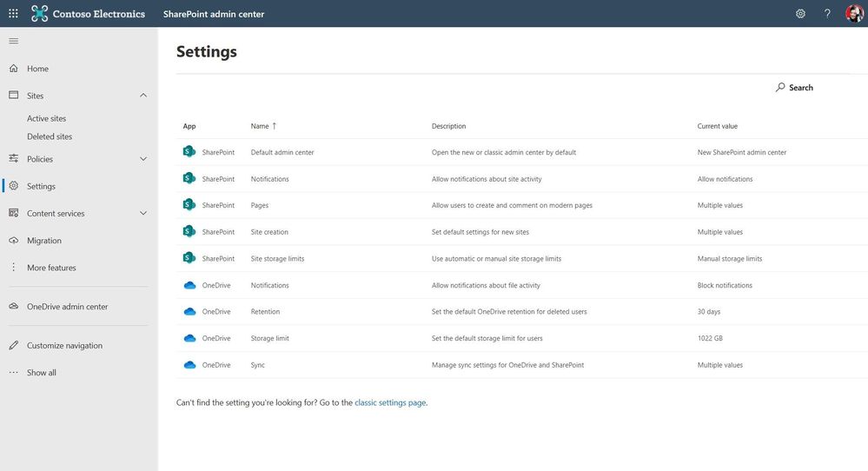The height and width of the screenshot is (471, 868).
Task: Expand the Content services chevron
Action: (143, 214)
